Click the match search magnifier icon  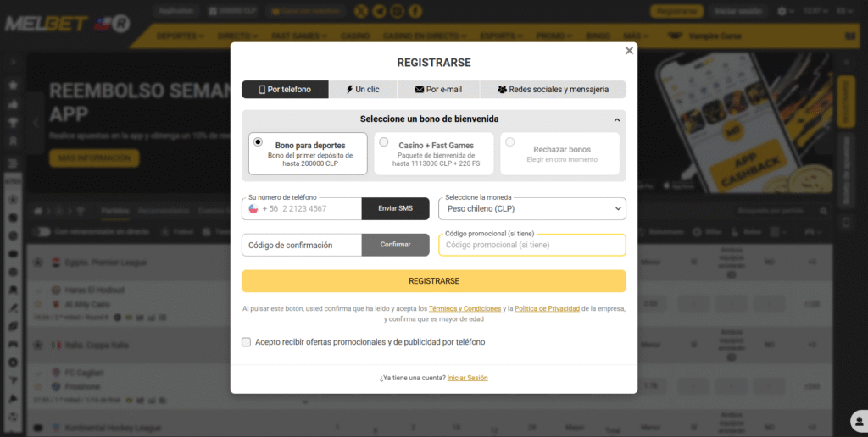point(824,211)
